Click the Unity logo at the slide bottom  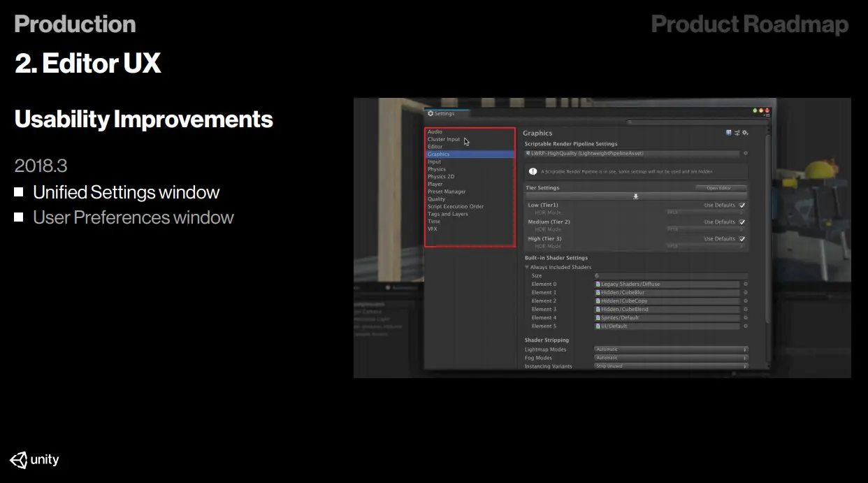pyautogui.click(x=34, y=459)
